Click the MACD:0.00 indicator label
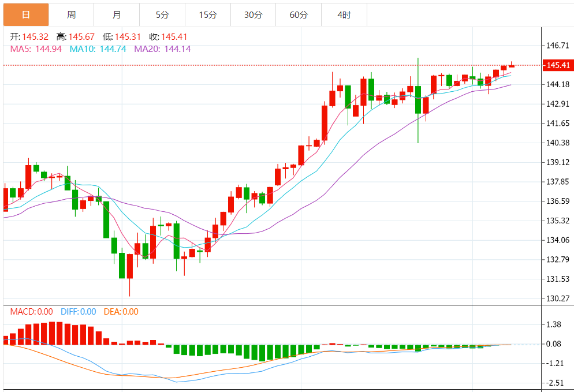 (x=32, y=312)
